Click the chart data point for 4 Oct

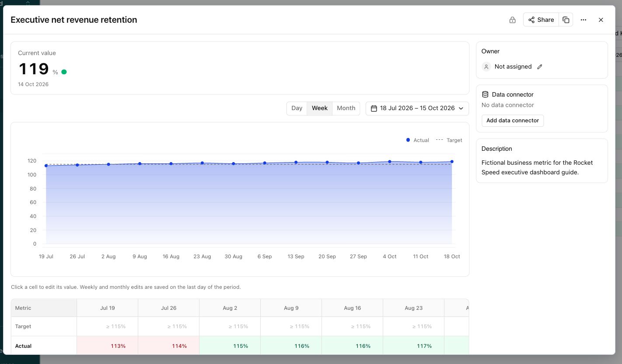coord(390,162)
